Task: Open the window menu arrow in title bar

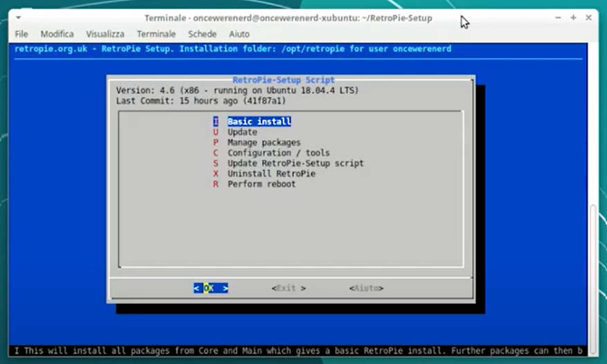Action: click(18, 17)
